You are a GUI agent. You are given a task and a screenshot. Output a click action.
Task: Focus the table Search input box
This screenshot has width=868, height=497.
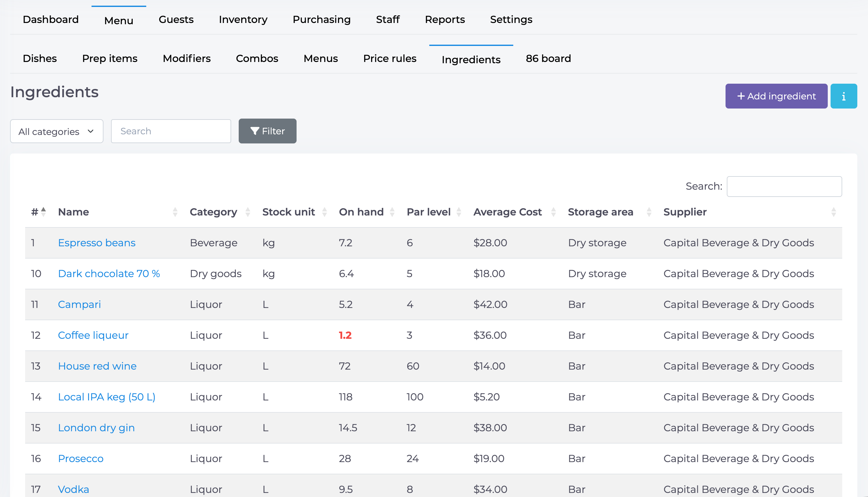click(784, 186)
